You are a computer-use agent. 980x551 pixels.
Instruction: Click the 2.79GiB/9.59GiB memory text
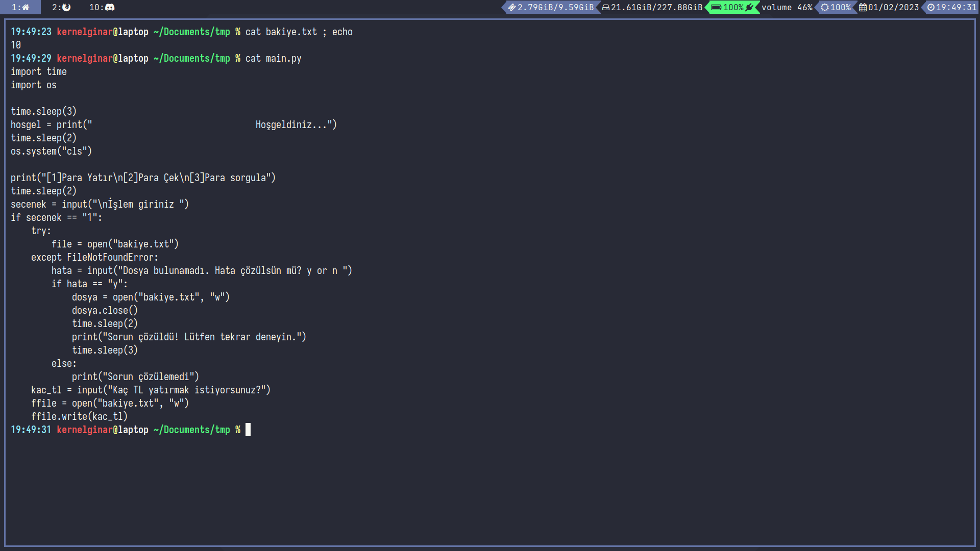click(555, 7)
